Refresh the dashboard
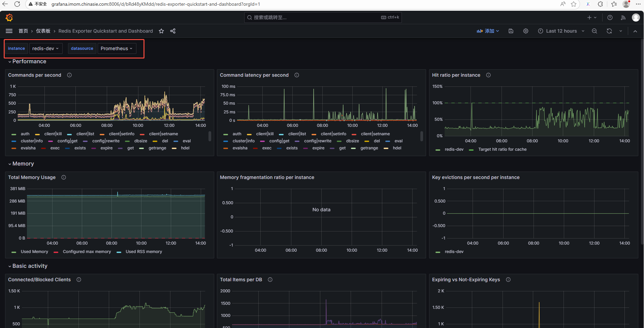 [x=609, y=31]
